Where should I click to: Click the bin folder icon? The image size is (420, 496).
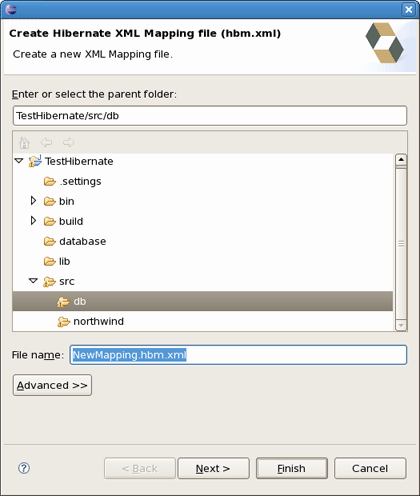[x=50, y=201]
